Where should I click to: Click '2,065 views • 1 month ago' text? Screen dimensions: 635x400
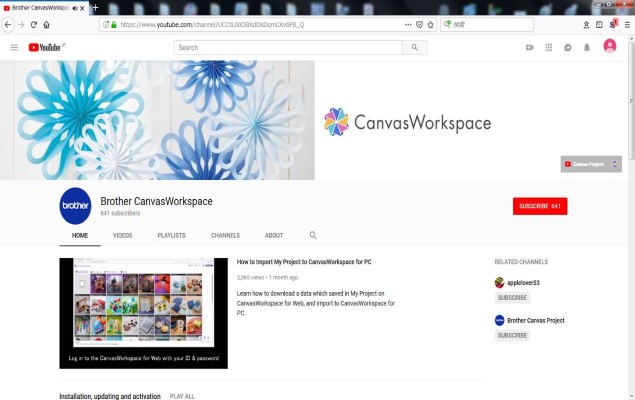267,278
